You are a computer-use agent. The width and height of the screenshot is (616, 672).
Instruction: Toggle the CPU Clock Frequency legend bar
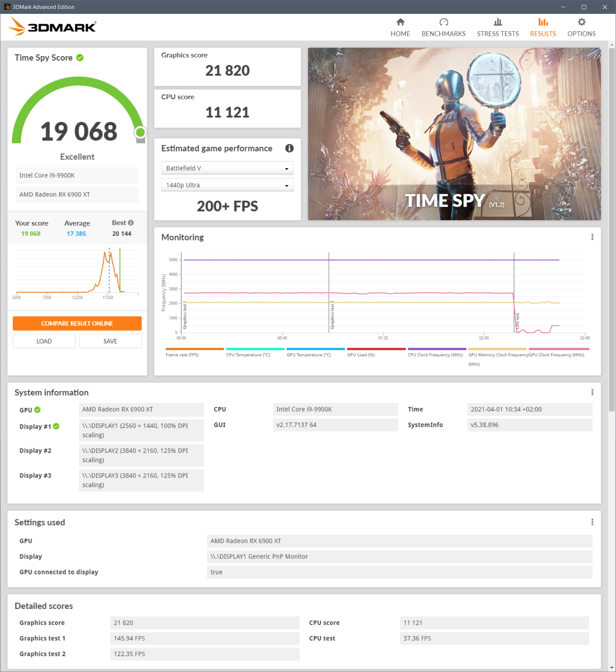pyautogui.click(x=437, y=349)
